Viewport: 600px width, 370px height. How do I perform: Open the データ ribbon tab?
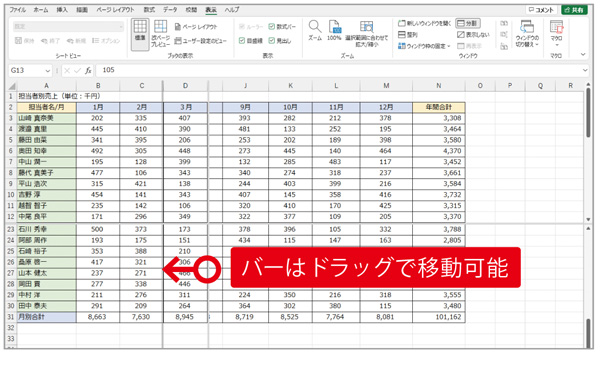(x=170, y=10)
